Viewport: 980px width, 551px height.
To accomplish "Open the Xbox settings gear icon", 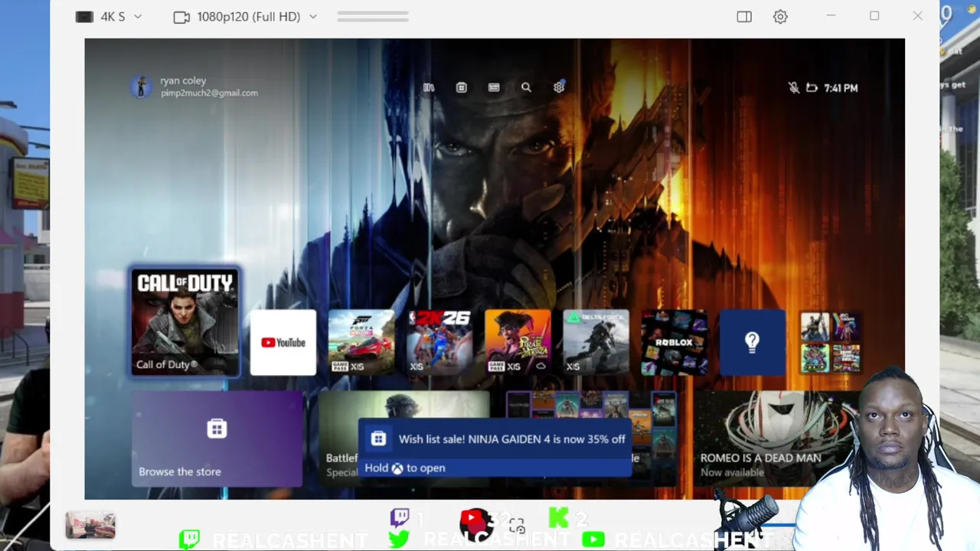I will [x=559, y=86].
